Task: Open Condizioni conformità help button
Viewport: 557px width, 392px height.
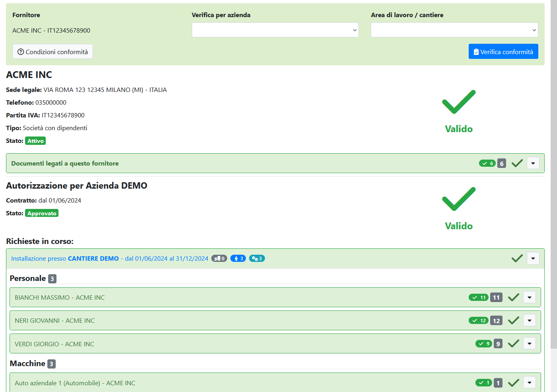Action: pos(53,52)
